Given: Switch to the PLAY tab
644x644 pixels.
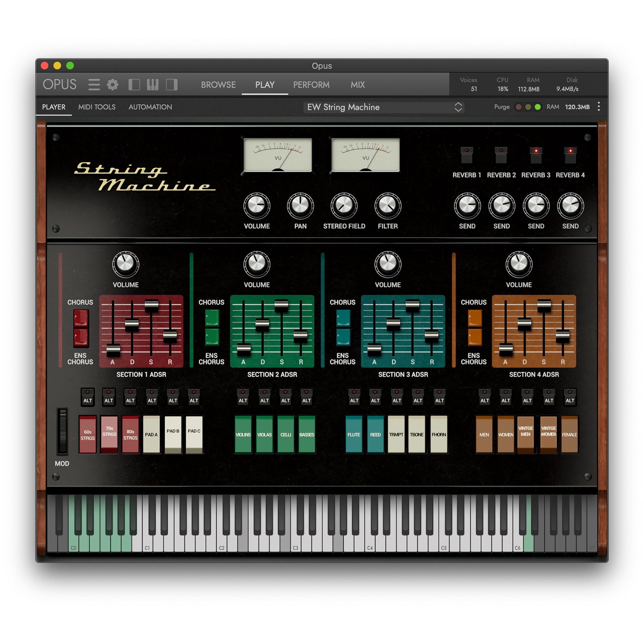Looking at the screenshot, I should coord(265,85).
